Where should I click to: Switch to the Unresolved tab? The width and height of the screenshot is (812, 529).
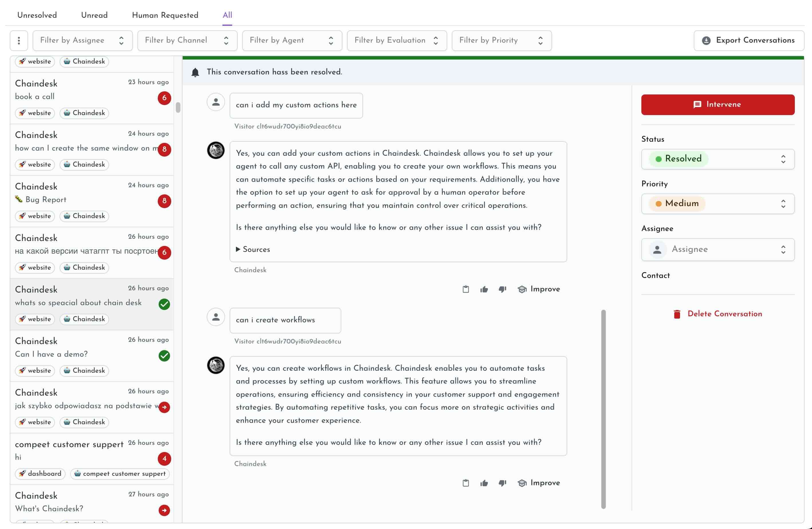tap(37, 15)
